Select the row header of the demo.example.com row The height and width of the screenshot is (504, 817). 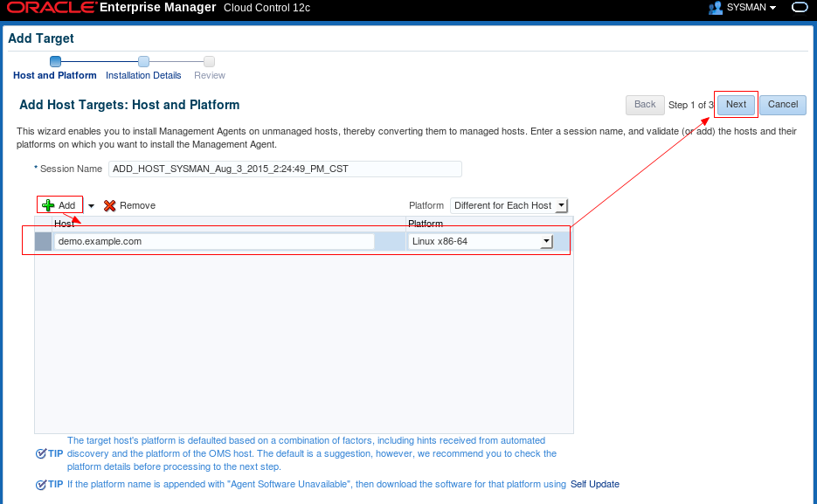(x=43, y=241)
